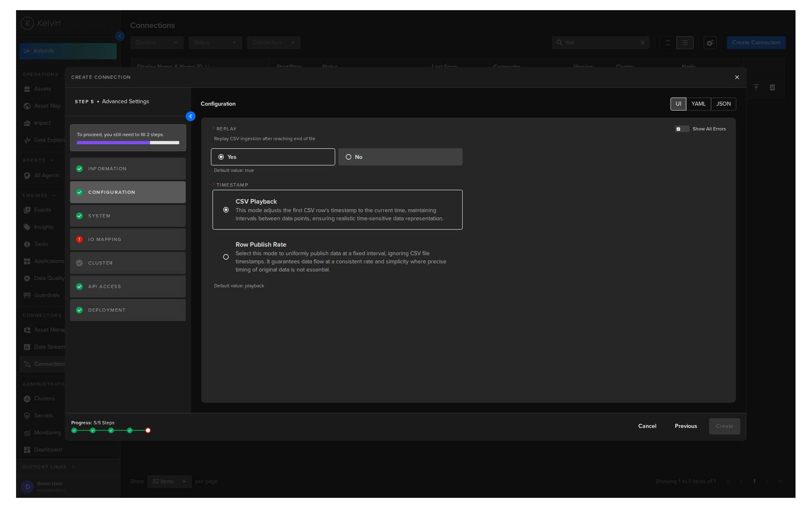812x508 pixels.
Task: Open the Dashboard sidebar icon
Action: pyautogui.click(x=27, y=450)
